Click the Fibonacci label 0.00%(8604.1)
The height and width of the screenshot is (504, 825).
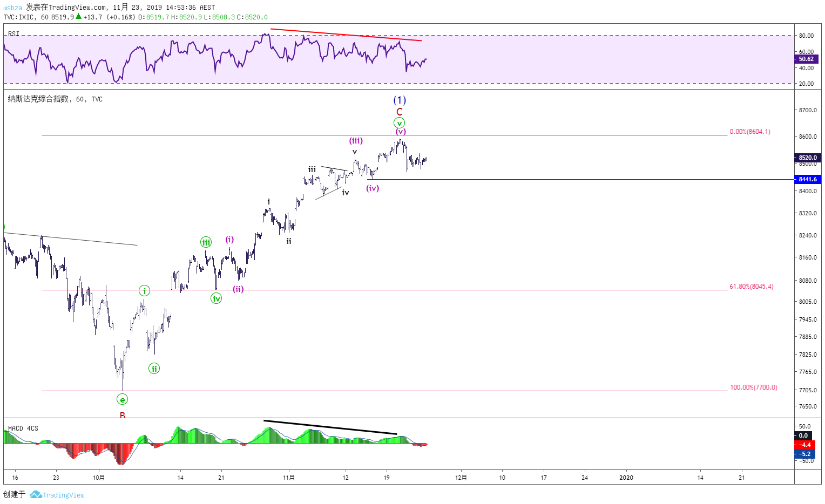point(750,132)
